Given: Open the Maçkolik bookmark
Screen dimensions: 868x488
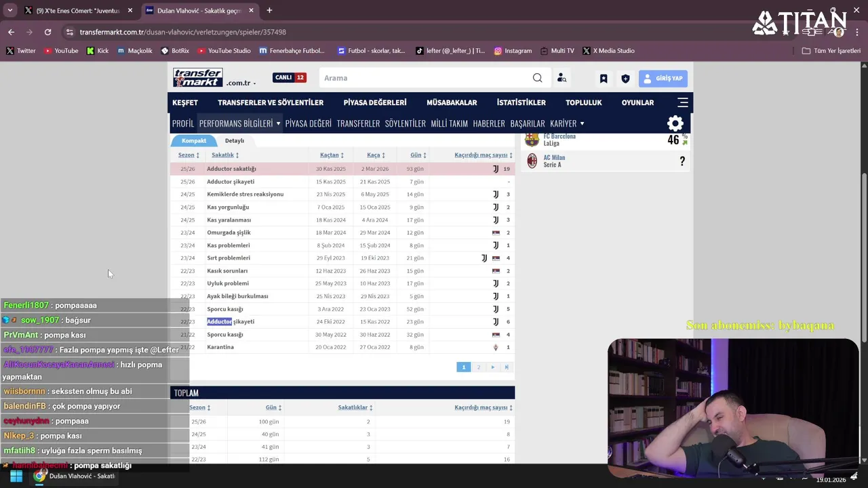Looking at the screenshot, I should tap(134, 51).
